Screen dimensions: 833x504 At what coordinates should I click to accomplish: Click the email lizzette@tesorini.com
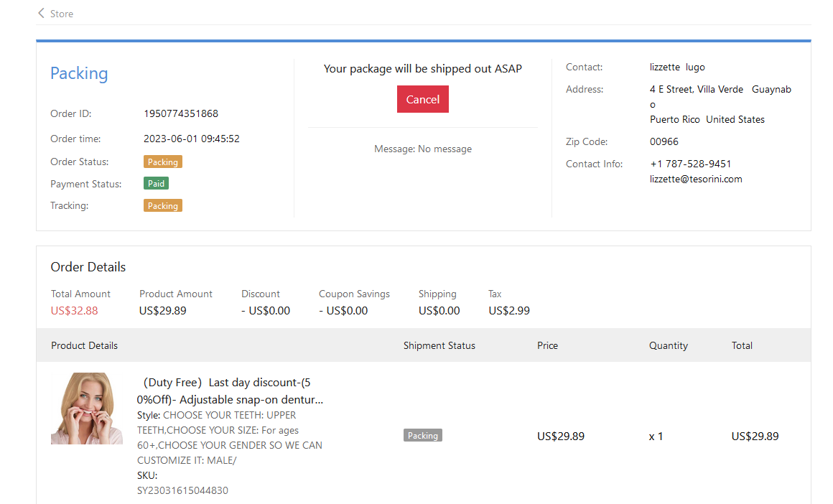click(x=696, y=179)
